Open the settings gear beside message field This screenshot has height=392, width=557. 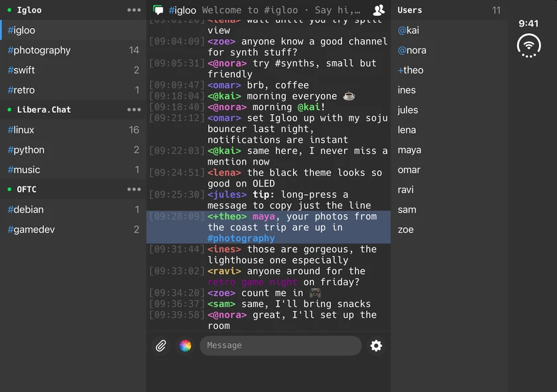click(x=376, y=346)
